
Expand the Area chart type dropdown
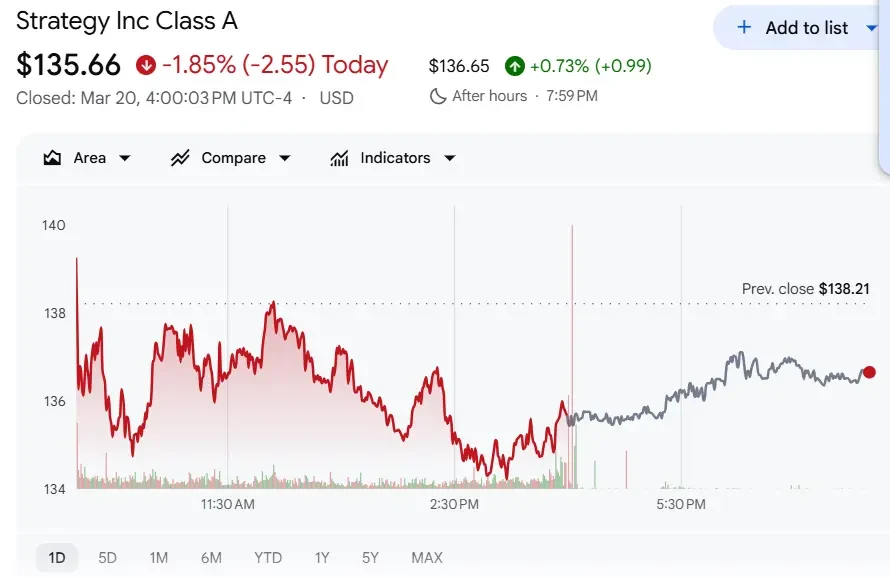tap(125, 157)
